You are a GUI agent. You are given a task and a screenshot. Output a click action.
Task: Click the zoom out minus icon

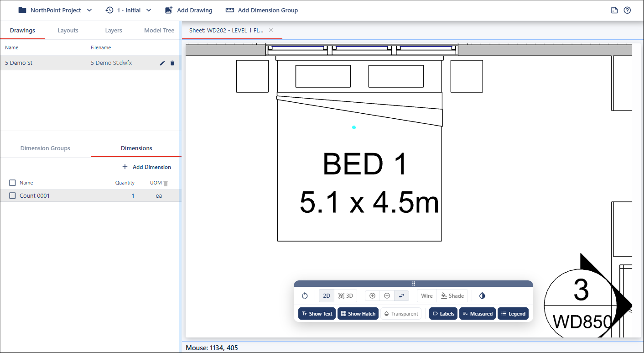point(387,296)
